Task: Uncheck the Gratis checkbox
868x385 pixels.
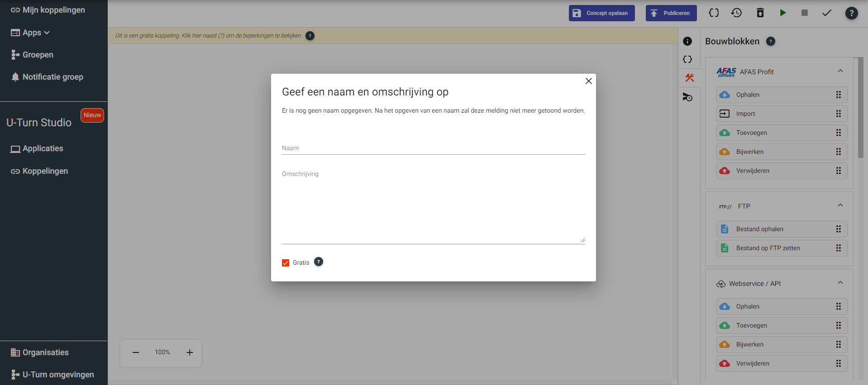Action: click(x=286, y=263)
